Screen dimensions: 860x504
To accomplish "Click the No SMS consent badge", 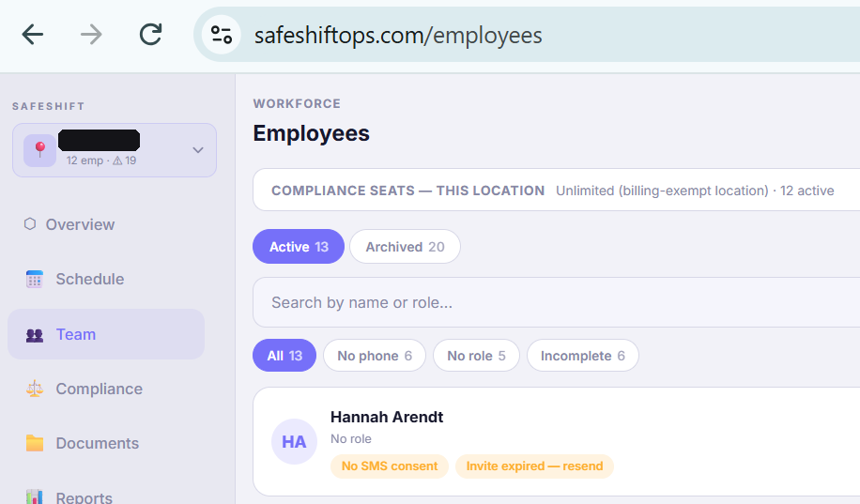I will pyautogui.click(x=390, y=466).
